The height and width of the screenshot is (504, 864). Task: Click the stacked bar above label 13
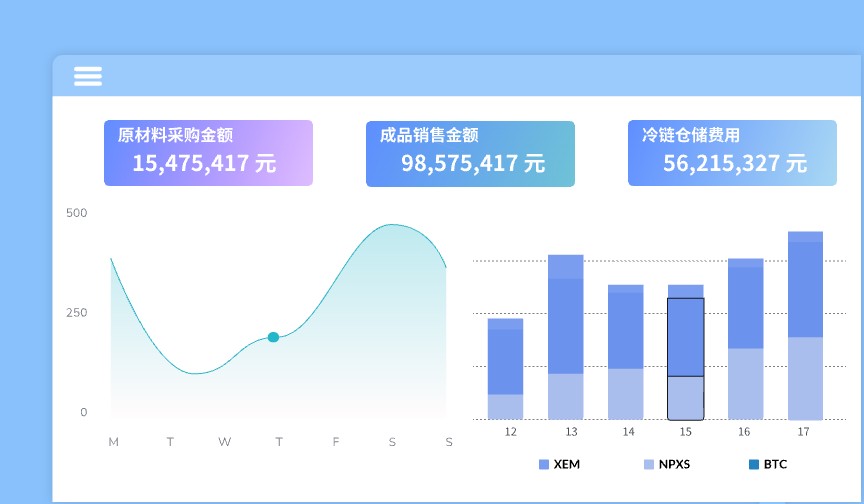[566, 337]
